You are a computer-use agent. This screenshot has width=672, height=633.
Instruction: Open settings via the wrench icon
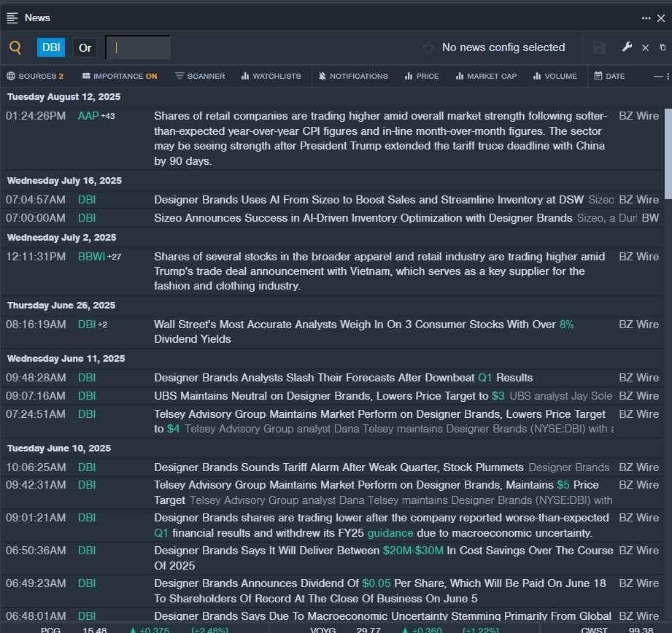pos(627,47)
